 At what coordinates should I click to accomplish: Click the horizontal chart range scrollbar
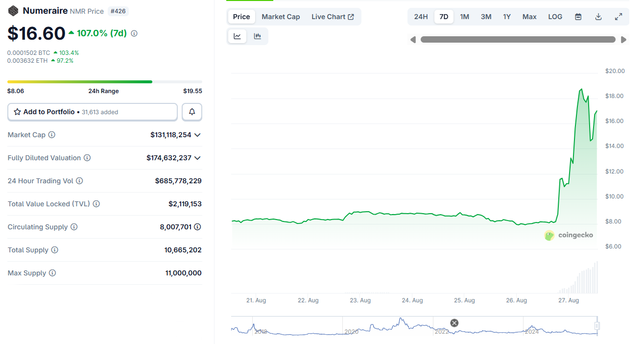518,40
